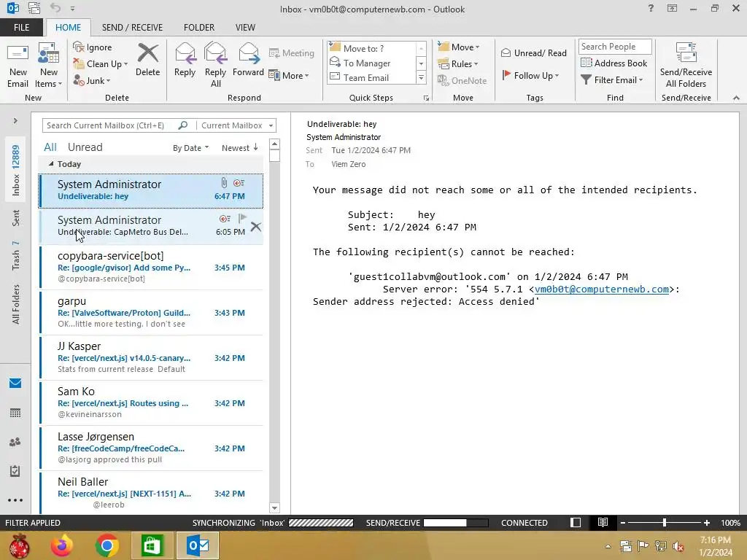Open the Trash folder in sidebar
Screen dimensions: 747x560
[x=16, y=256]
